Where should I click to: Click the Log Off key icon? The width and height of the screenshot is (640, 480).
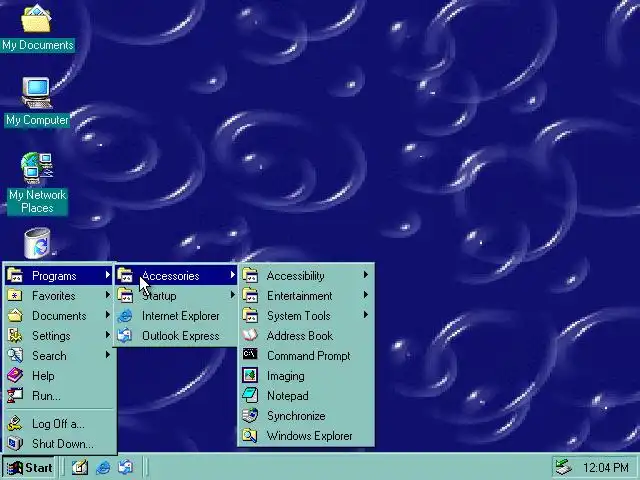[15, 423]
